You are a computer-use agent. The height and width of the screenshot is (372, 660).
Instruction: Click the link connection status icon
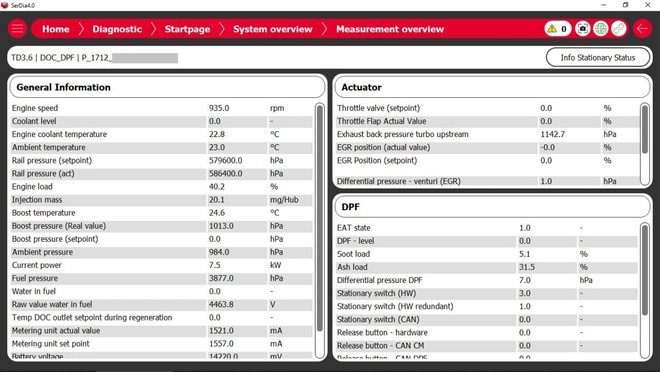tap(619, 29)
